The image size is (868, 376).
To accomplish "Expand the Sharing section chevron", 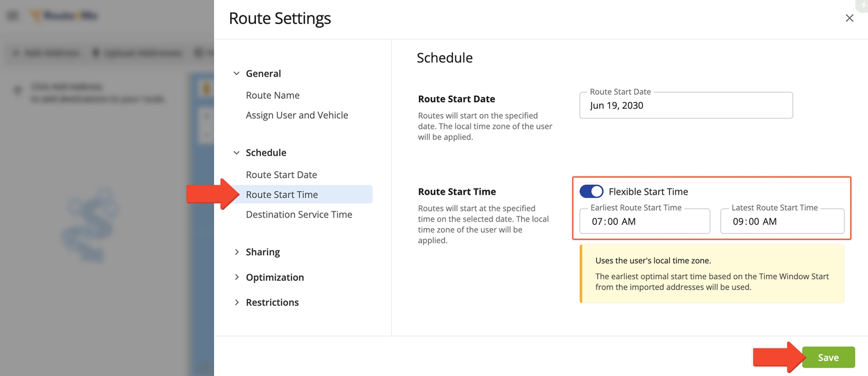I will tap(236, 252).
